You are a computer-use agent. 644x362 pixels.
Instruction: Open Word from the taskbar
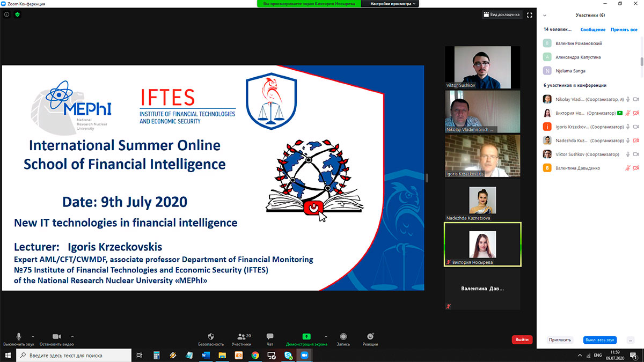206,355
